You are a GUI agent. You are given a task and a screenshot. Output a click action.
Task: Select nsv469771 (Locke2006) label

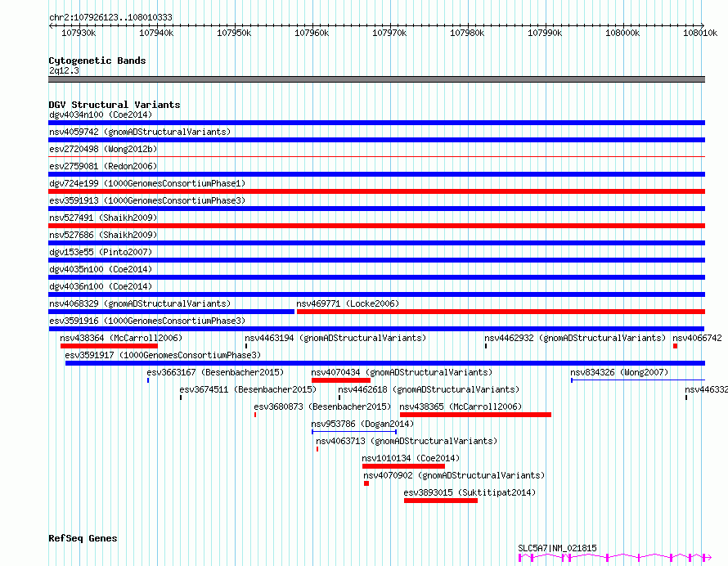(348, 303)
